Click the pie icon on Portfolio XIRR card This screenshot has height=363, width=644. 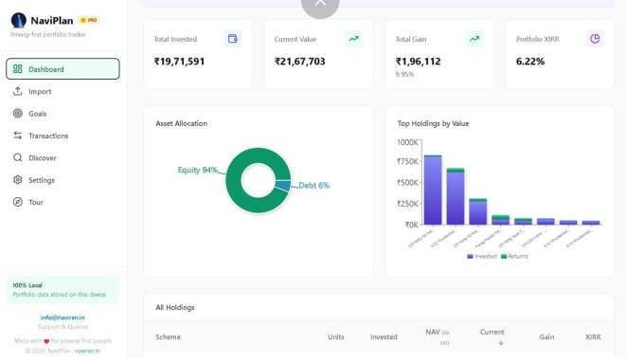595,39
